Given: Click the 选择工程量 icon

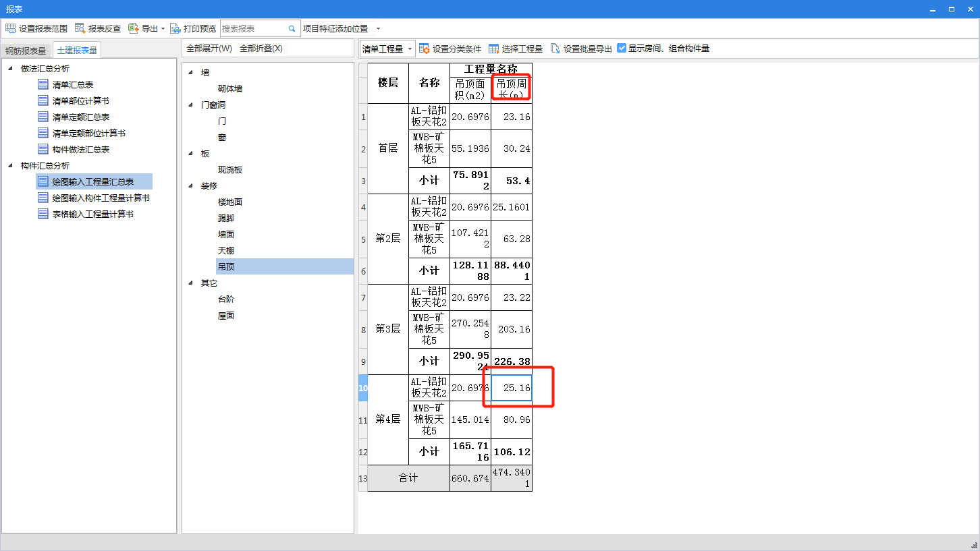Looking at the screenshot, I should [494, 49].
